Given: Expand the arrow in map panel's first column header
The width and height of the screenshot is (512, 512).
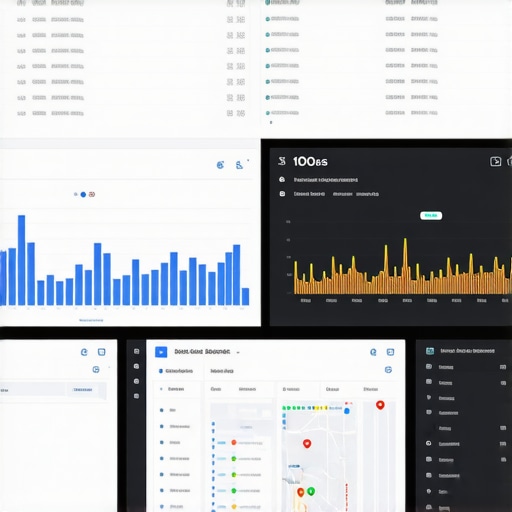Looking at the screenshot, I should (x=161, y=389).
